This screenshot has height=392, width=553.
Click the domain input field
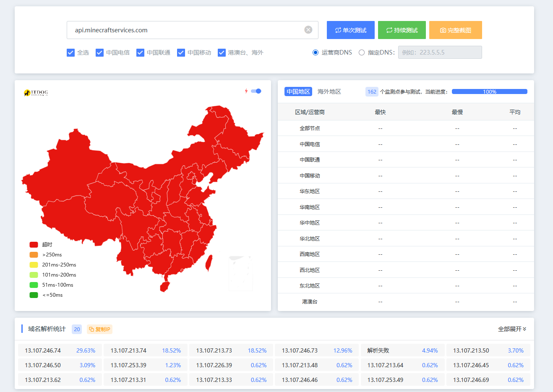185,30
